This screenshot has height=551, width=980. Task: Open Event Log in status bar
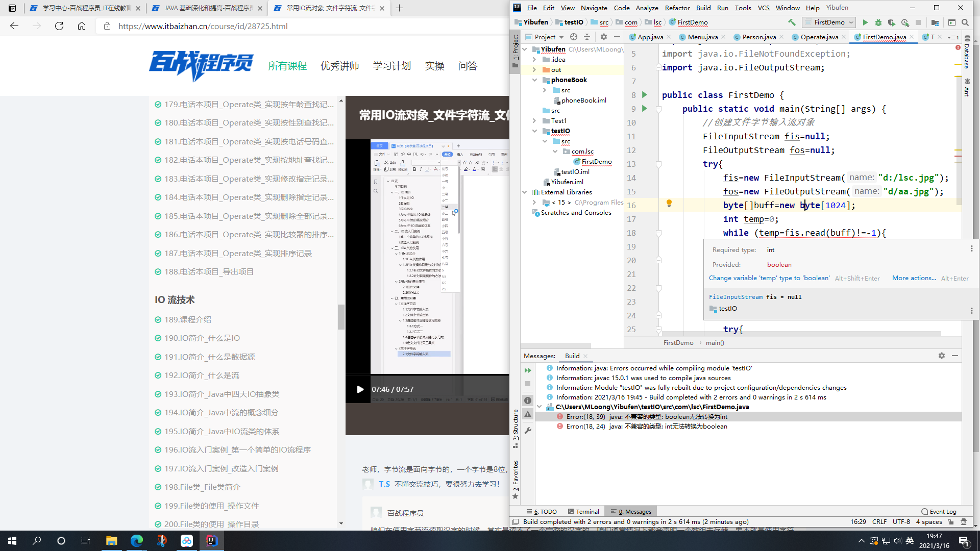click(939, 512)
